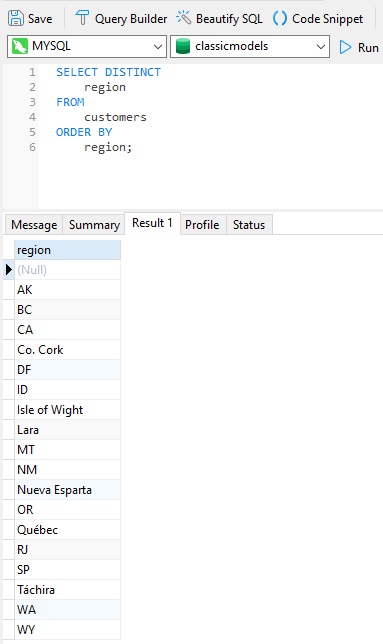Select the DF result cell
Image resolution: width=383 pixels, height=644 pixels.
click(67, 370)
